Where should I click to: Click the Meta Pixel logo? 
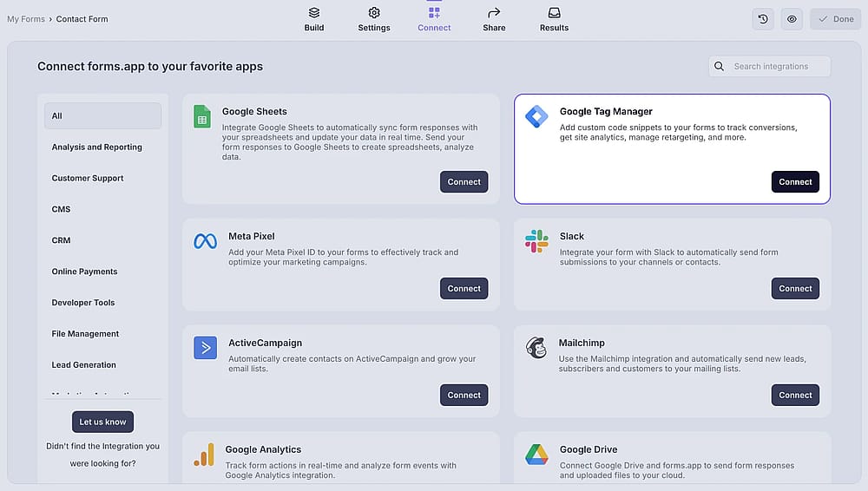pos(206,241)
